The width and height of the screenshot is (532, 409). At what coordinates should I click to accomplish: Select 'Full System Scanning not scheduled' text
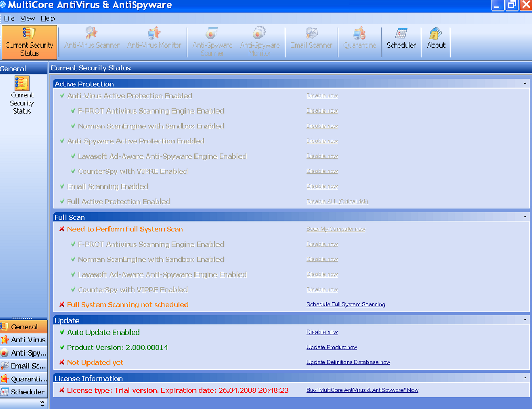pos(127,305)
